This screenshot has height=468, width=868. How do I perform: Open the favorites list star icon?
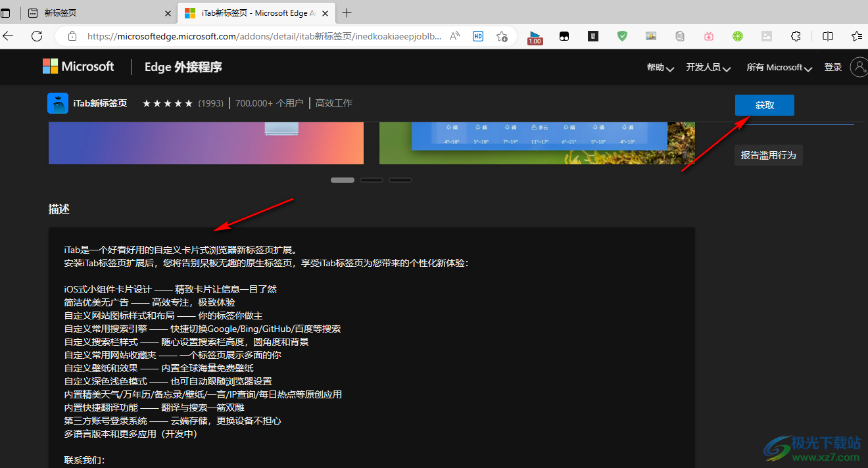(x=857, y=37)
